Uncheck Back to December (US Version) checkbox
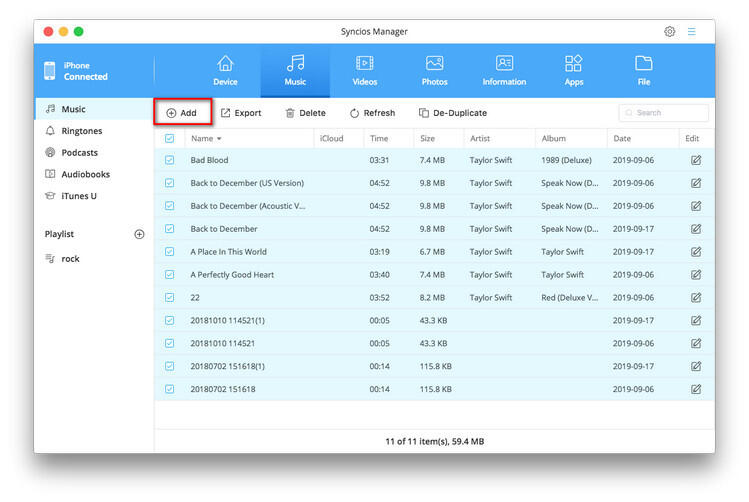This screenshot has width=749, height=502. point(170,183)
